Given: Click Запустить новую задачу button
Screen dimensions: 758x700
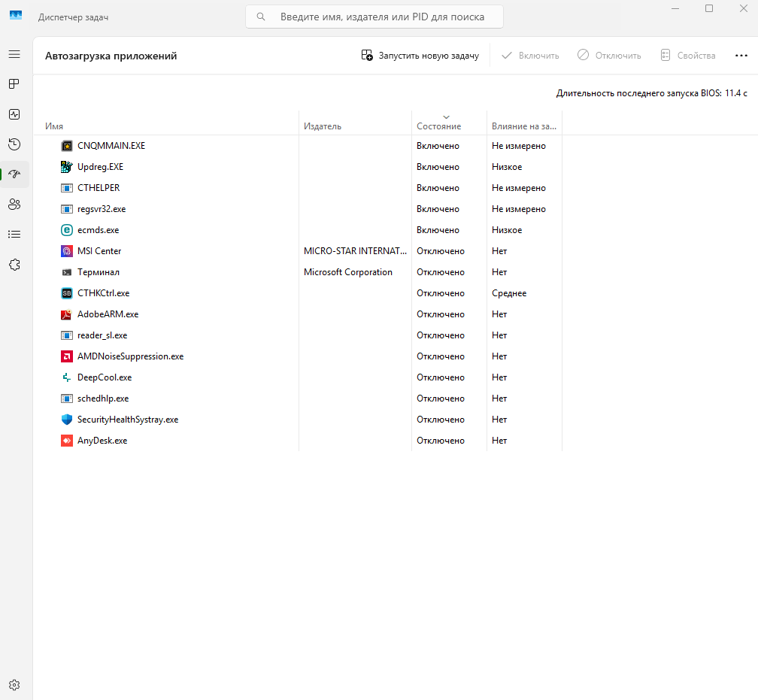Looking at the screenshot, I should click(x=420, y=56).
